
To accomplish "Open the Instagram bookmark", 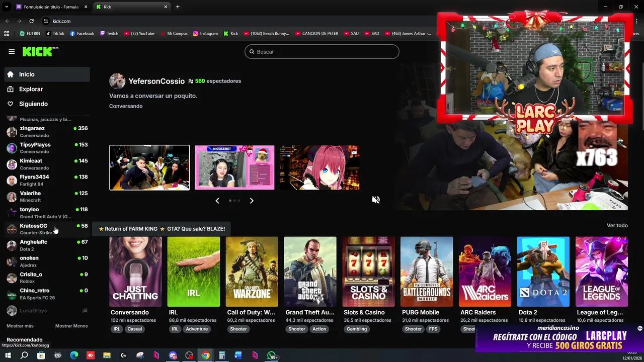I will [x=205, y=33].
